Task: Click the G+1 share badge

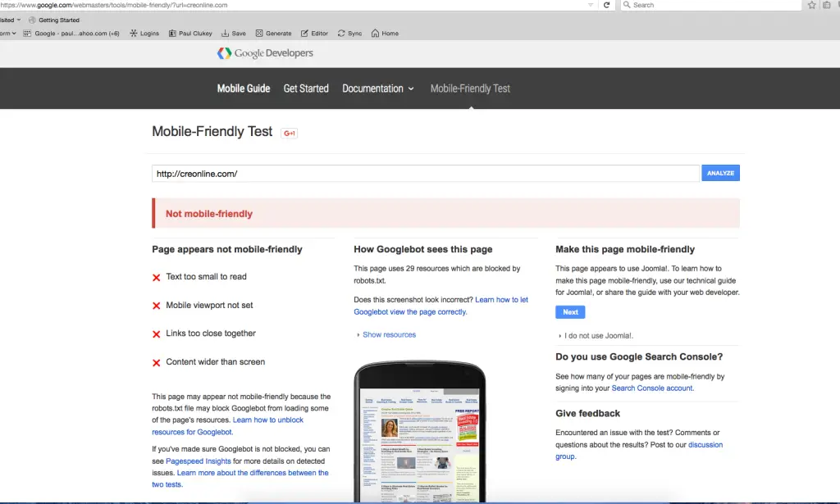Action: 290,134
